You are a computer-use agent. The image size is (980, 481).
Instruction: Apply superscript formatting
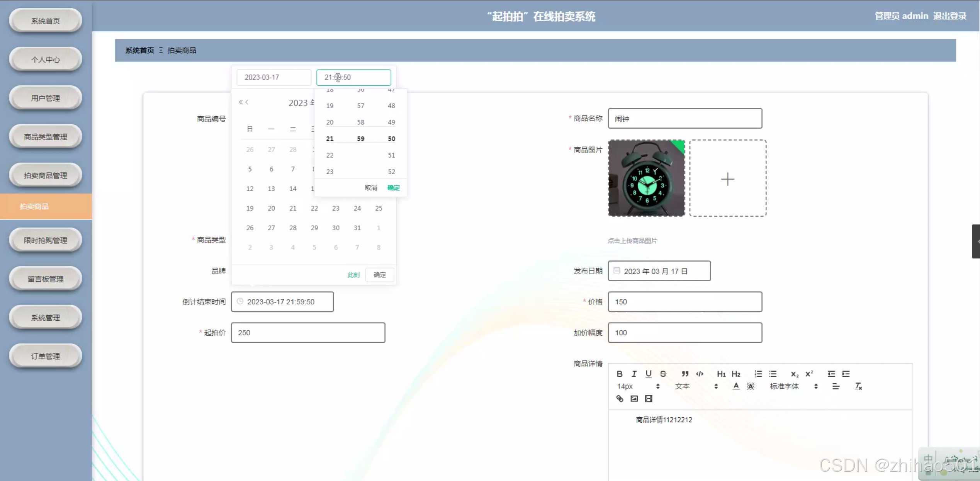tap(809, 374)
